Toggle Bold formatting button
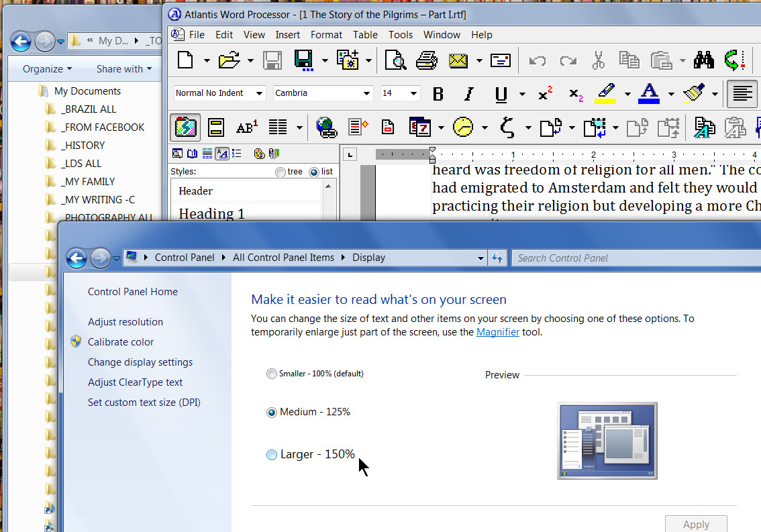Image resolution: width=761 pixels, height=532 pixels. [x=438, y=94]
